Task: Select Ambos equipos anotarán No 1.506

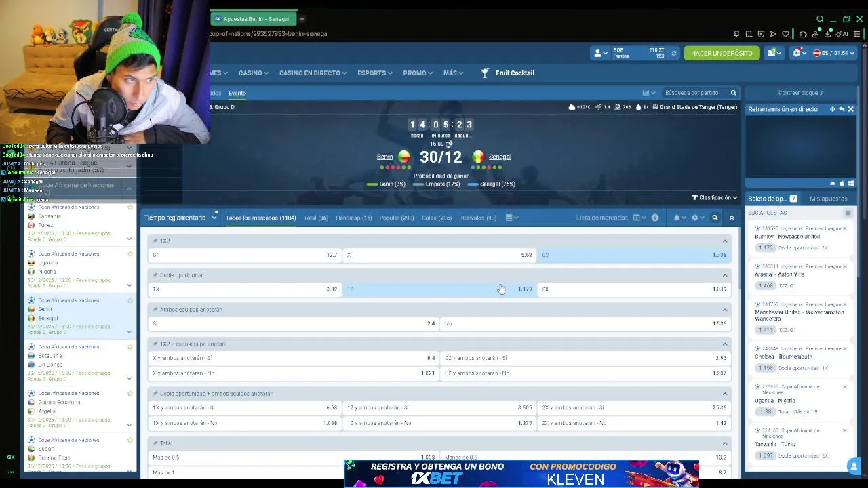Action: 586,324
